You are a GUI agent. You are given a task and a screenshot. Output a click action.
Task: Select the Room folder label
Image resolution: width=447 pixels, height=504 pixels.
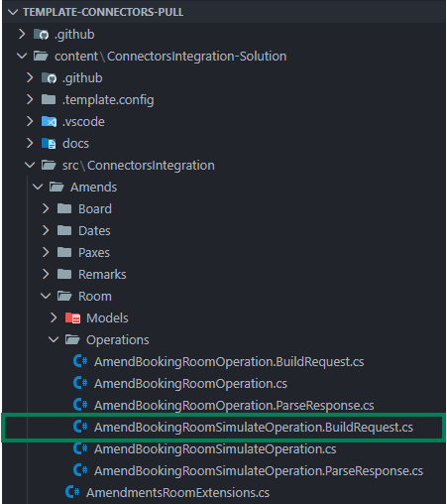point(95,297)
